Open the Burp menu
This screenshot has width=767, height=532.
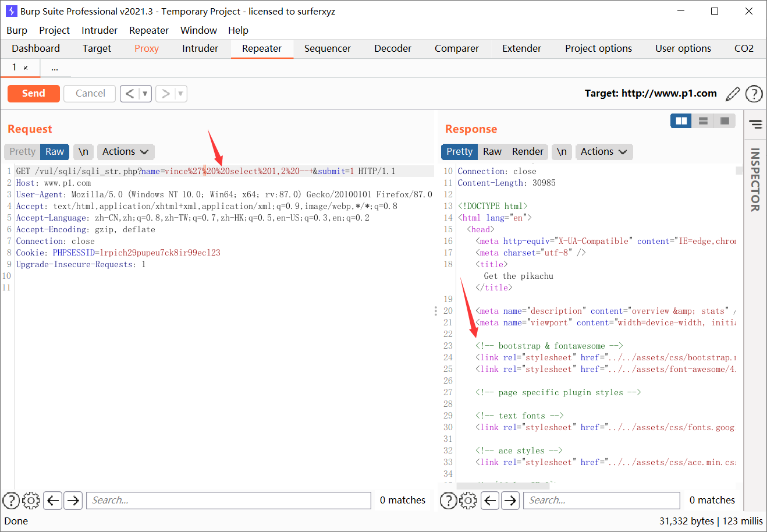coord(17,30)
